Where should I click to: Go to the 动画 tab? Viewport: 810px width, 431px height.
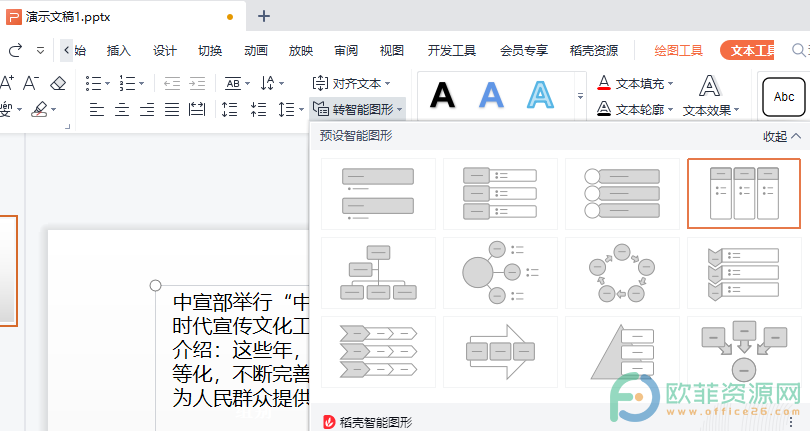point(256,51)
